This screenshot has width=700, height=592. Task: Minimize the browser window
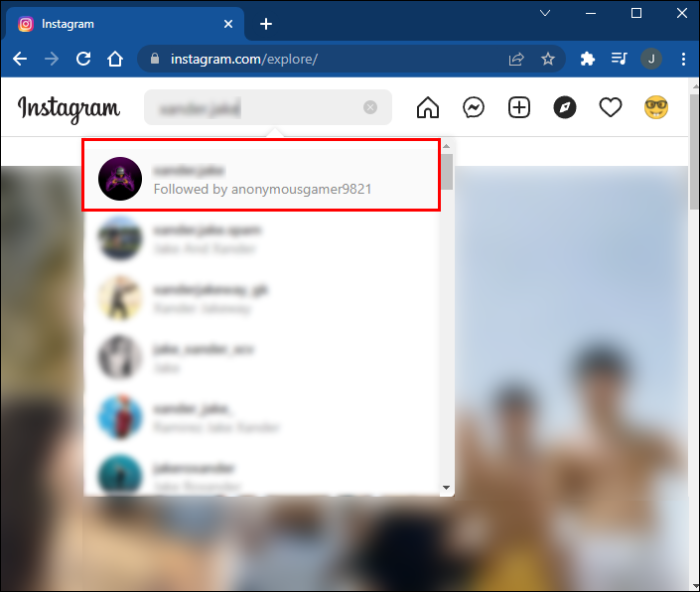click(x=591, y=13)
